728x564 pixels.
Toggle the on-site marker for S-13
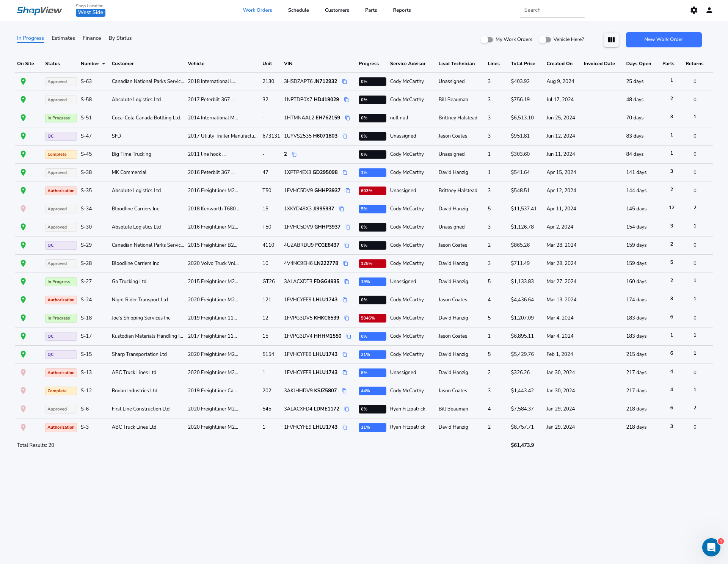pos(23,373)
